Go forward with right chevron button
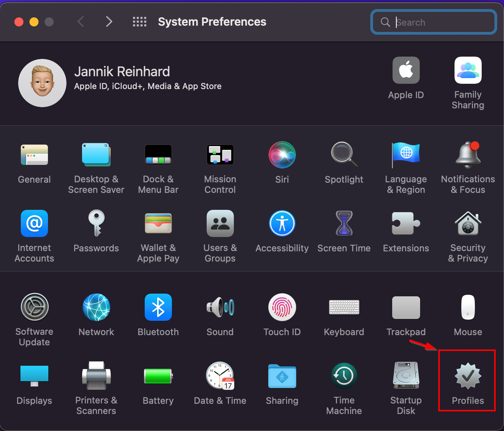The width and height of the screenshot is (504, 431). (x=109, y=22)
